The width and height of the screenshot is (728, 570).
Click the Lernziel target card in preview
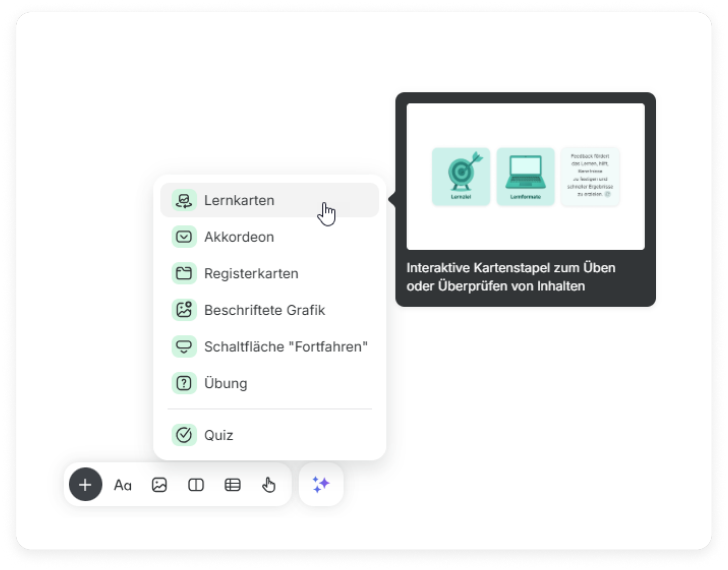(x=461, y=176)
